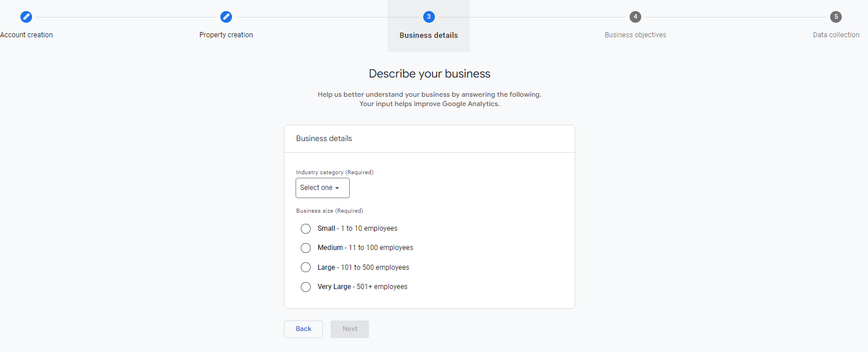Viewport: 868px width, 352px height.
Task: Select the Medium business size radio button
Action: (x=305, y=248)
